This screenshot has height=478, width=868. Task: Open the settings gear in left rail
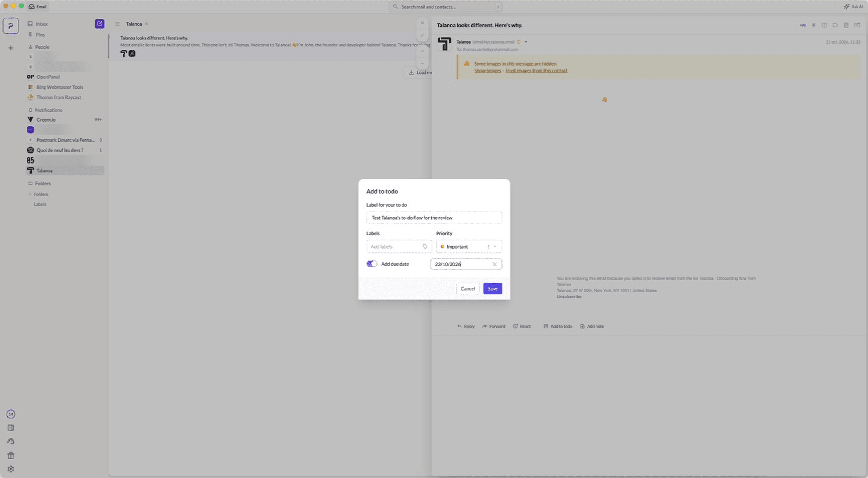[11, 469]
